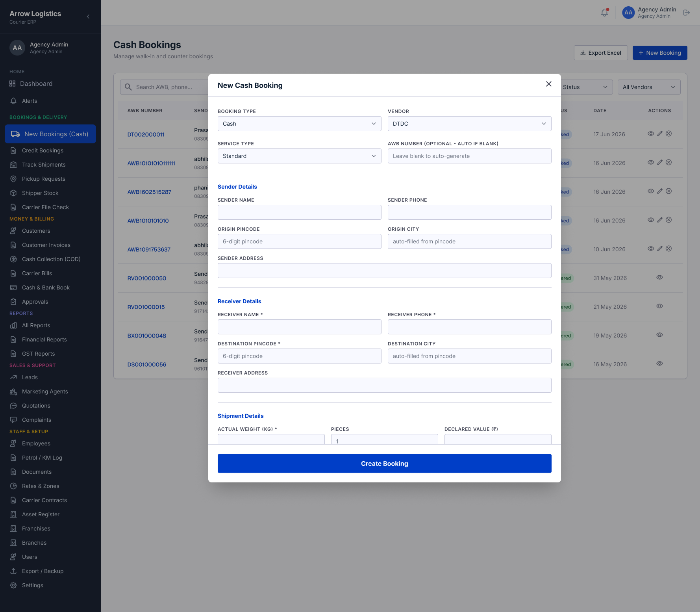The image size is (700, 612).
Task: Open Export / Backup in sidebar
Action: click(50, 571)
